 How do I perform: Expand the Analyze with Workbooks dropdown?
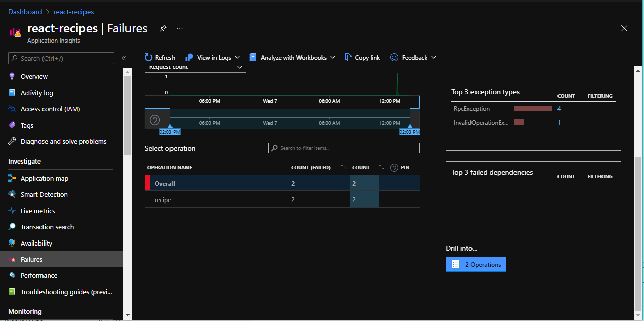(x=292, y=57)
